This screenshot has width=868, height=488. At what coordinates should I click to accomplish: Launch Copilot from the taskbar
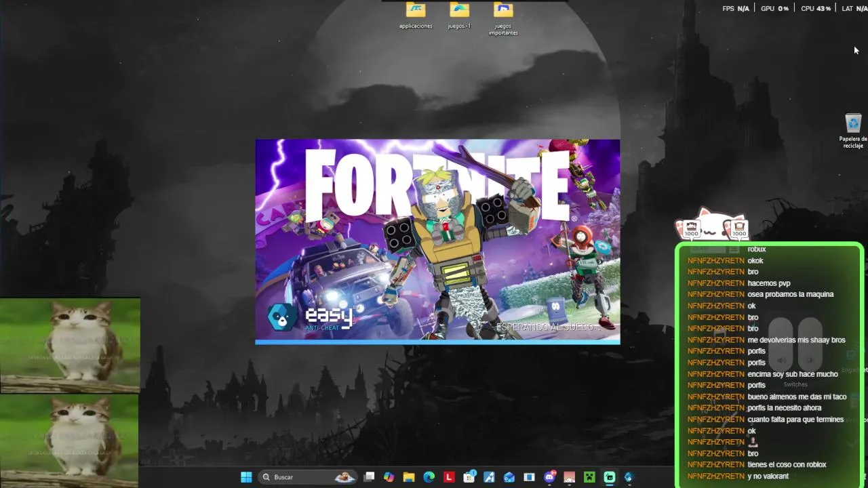[x=389, y=477]
